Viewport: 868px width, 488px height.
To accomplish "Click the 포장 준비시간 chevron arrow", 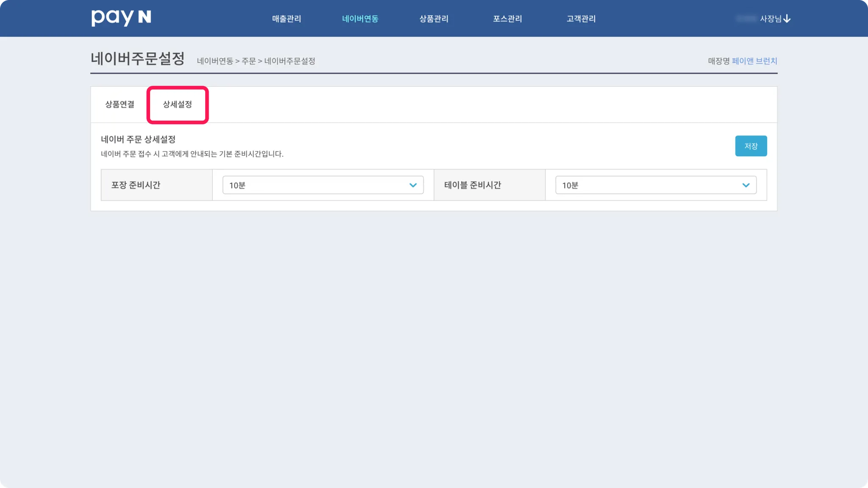I will pyautogui.click(x=413, y=185).
